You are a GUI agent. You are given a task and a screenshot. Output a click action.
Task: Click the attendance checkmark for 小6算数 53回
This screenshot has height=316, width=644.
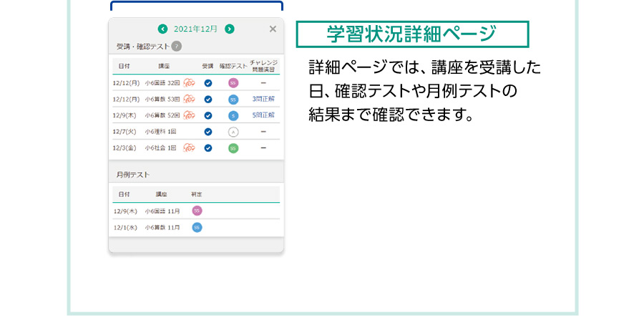pos(208,99)
